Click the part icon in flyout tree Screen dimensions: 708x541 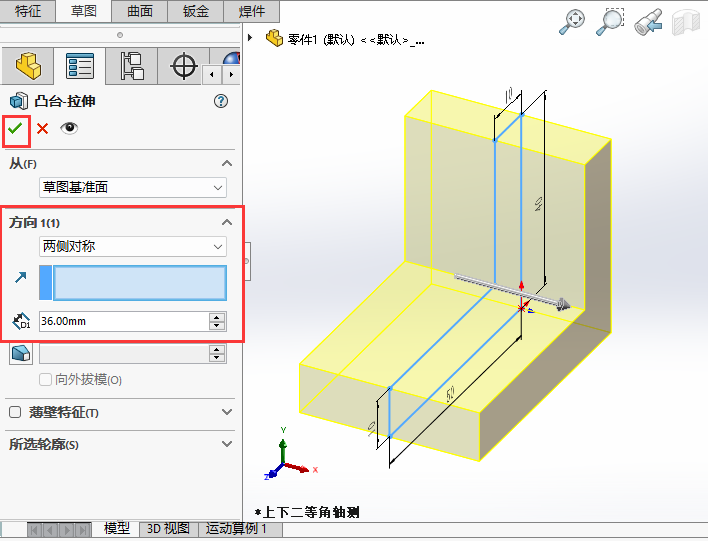tap(274, 38)
